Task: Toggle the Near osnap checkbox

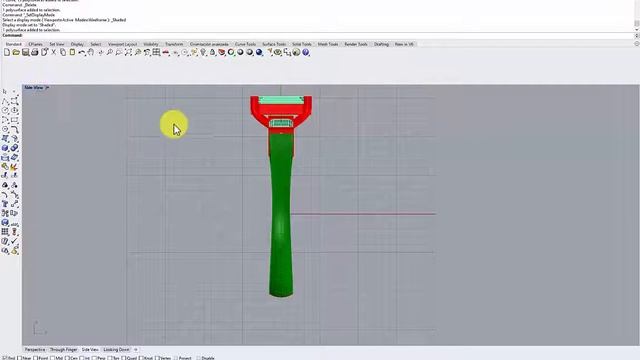Action: [19, 358]
